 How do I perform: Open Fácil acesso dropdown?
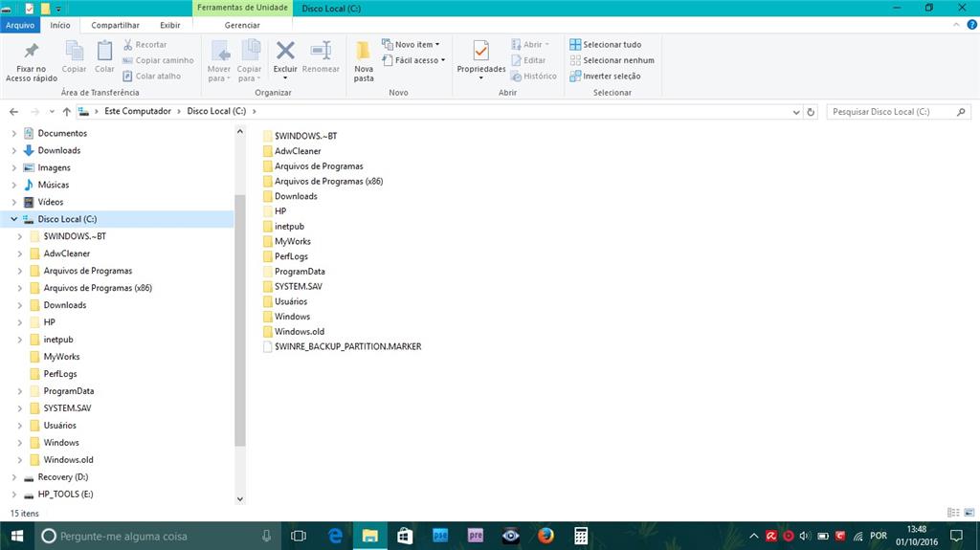click(x=413, y=60)
